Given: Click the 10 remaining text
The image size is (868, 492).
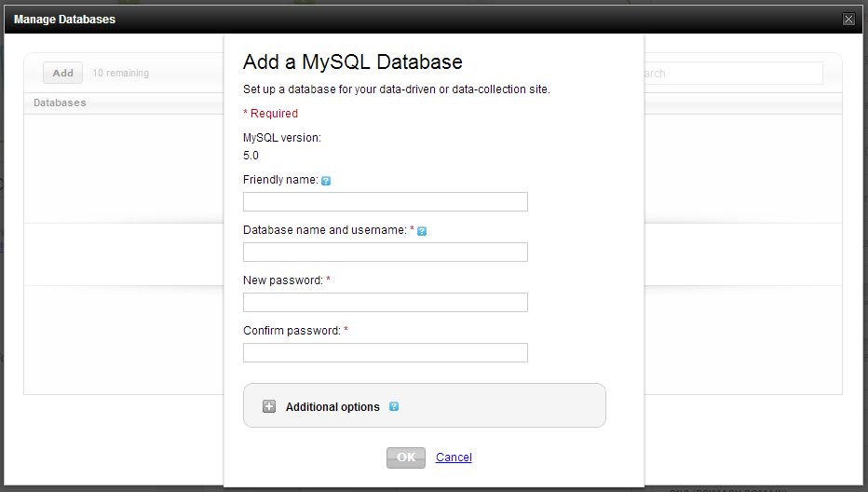Looking at the screenshot, I should 121,73.
